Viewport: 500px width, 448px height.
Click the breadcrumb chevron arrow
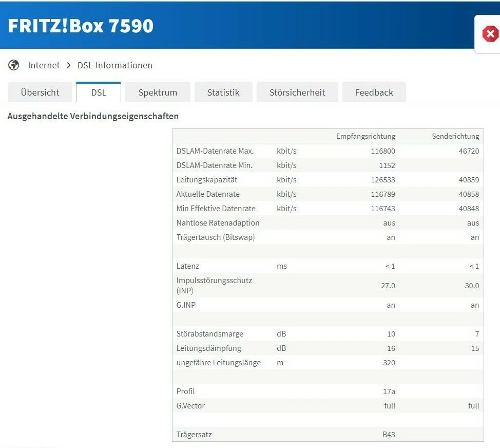69,65
